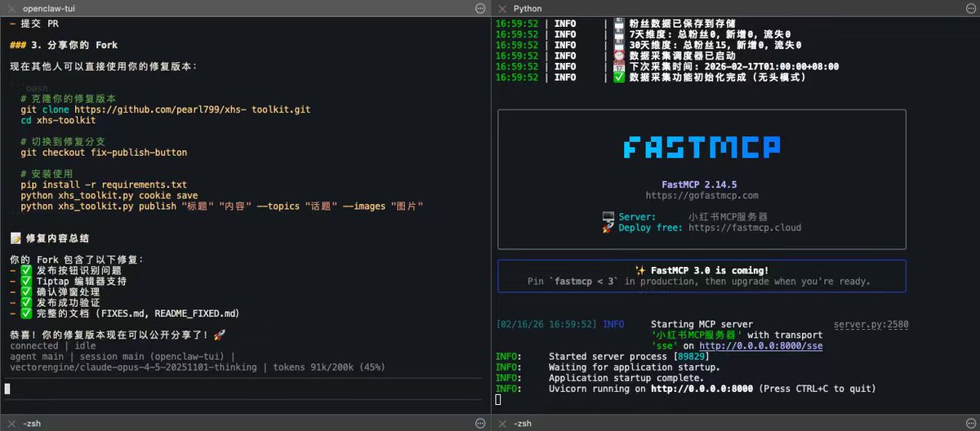
Task: Click the icon beside the 7天维度 log line
Action: [x=619, y=34]
